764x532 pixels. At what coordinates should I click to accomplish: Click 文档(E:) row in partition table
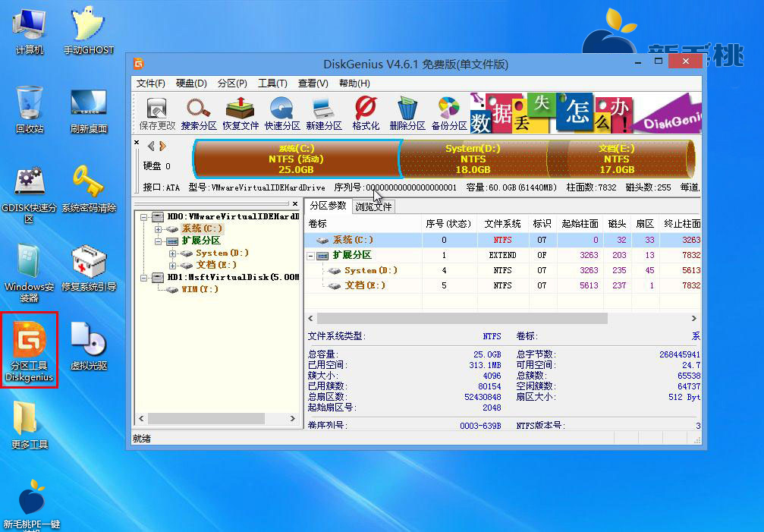click(x=503, y=285)
